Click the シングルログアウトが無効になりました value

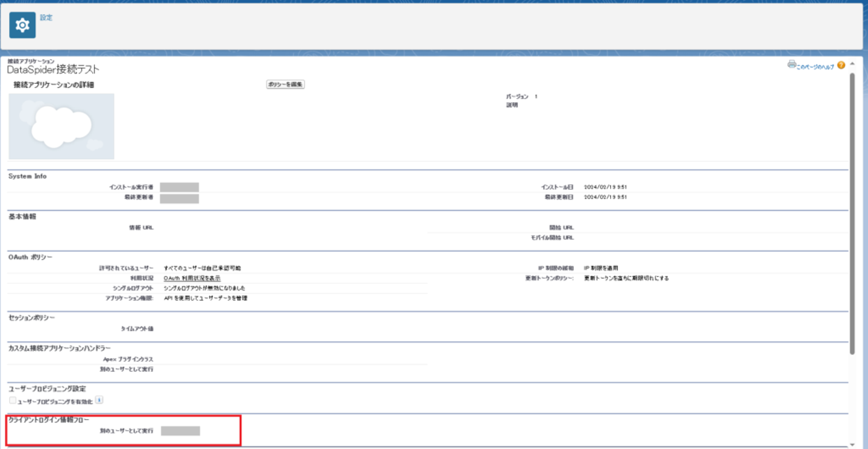point(204,288)
